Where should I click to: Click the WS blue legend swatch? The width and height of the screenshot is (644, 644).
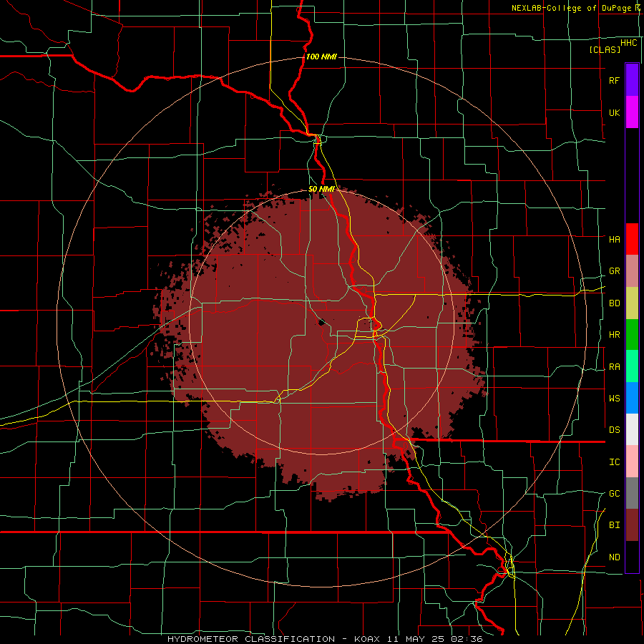coord(632,398)
